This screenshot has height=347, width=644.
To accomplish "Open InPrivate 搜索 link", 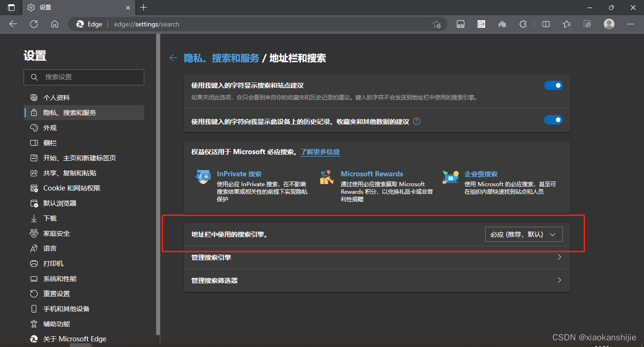I will point(239,174).
